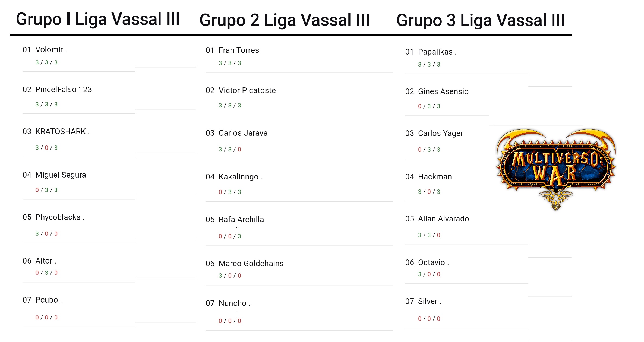Select Rafa Archilla's name
The height and width of the screenshot is (342, 644).
pos(241,220)
